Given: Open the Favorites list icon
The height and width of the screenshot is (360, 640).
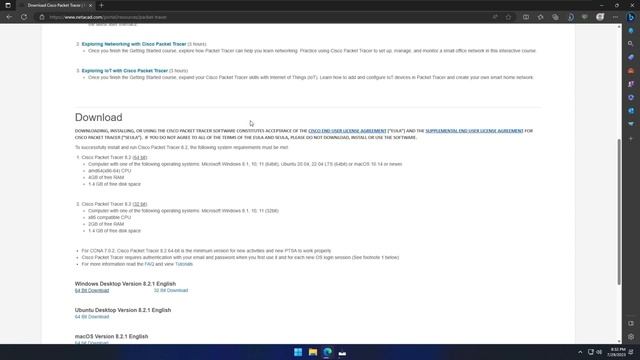Looking at the screenshot, I should [x=540, y=17].
